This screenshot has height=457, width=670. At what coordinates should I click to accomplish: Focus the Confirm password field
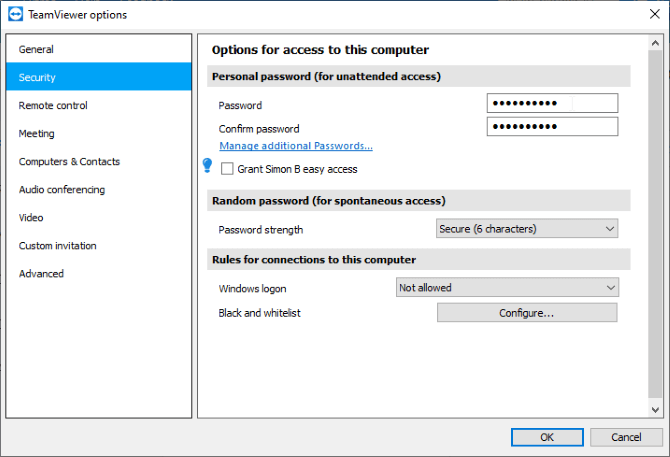point(552,126)
